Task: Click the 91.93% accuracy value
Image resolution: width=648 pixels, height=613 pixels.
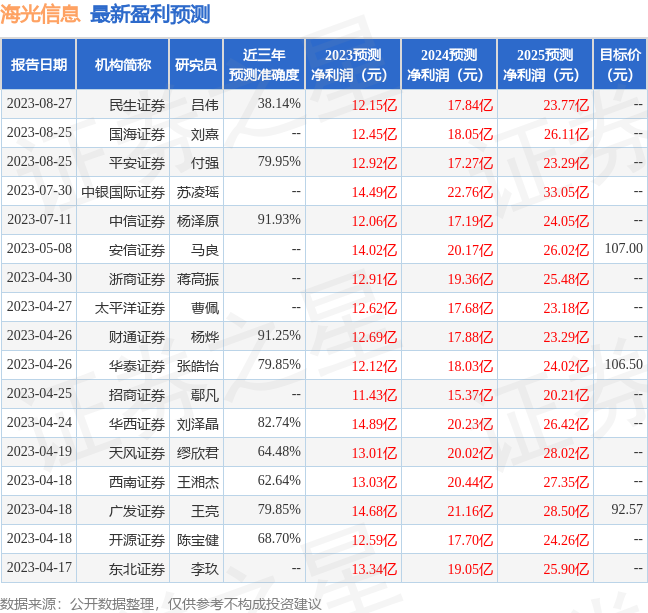Action: click(279, 220)
